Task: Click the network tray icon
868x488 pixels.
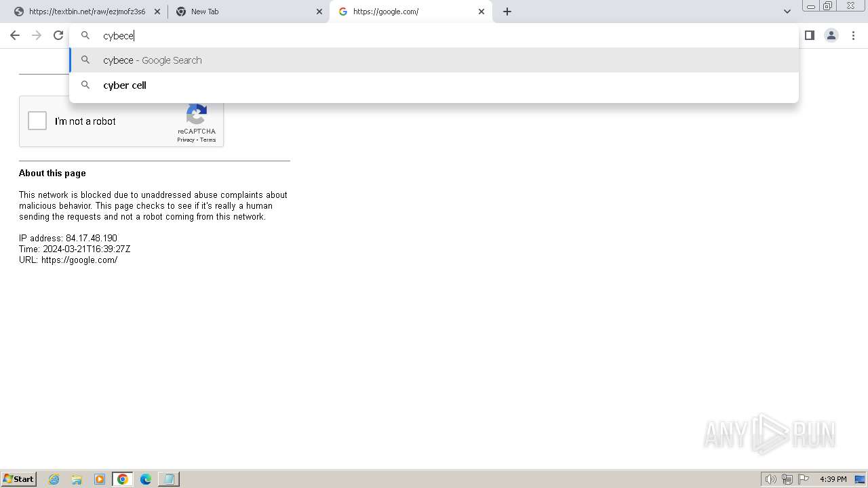Action: (787, 479)
